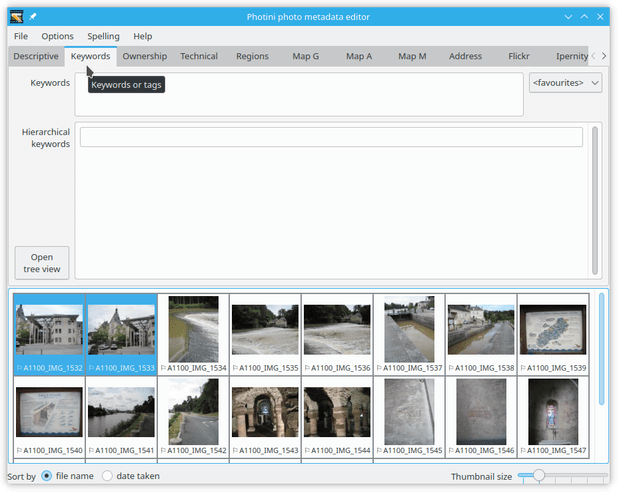Minimize window with down chevron

click(x=568, y=17)
